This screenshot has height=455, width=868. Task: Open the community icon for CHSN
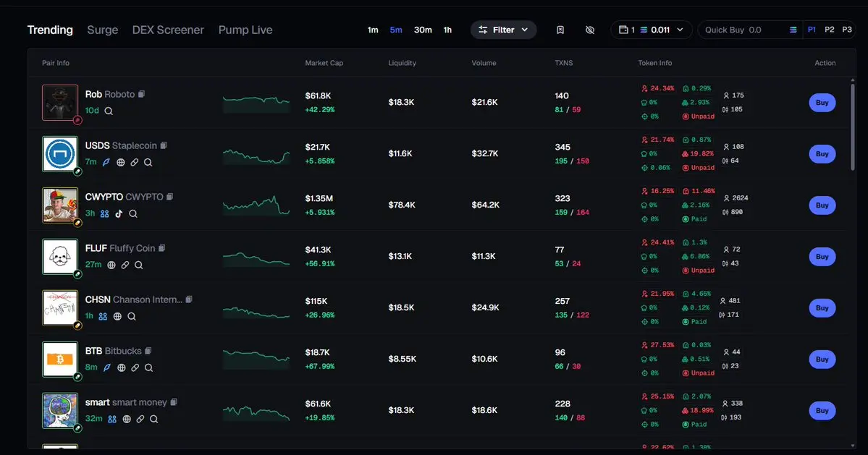point(103,317)
